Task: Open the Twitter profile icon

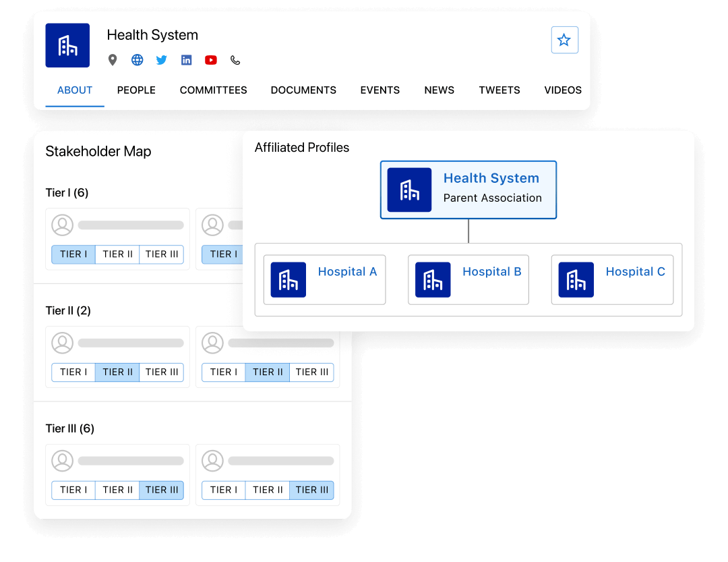Action: pos(162,60)
